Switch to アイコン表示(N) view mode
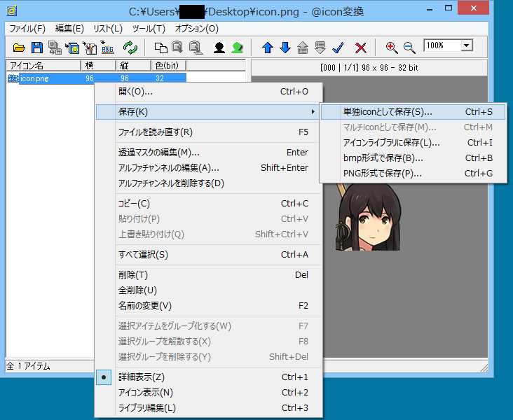513x420 pixels. pos(146,392)
